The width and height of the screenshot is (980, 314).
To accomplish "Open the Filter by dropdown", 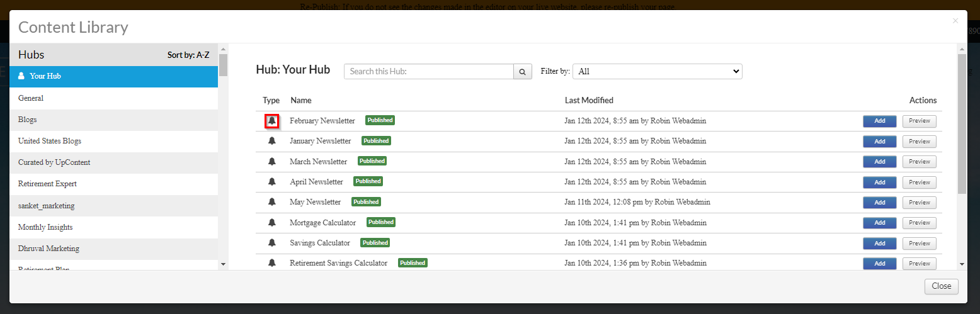I will [x=658, y=72].
